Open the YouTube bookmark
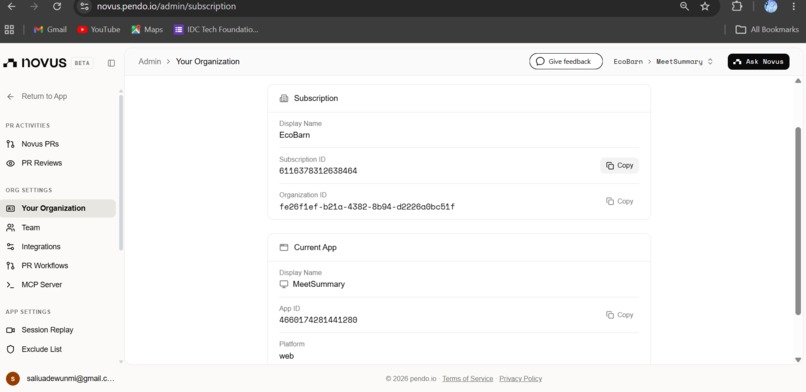Viewport: 806px width, 392px height. (x=99, y=30)
